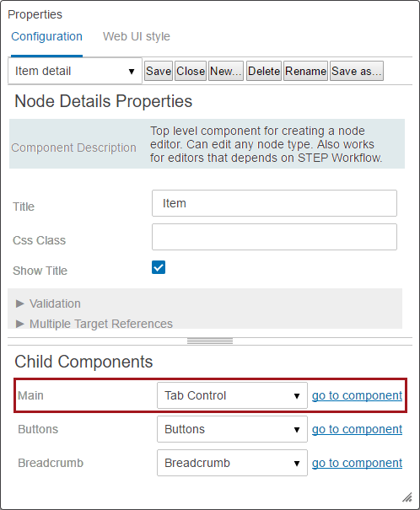This screenshot has height=510, width=420.
Task: Uncheck the Show Title checkbox
Action: (x=159, y=267)
